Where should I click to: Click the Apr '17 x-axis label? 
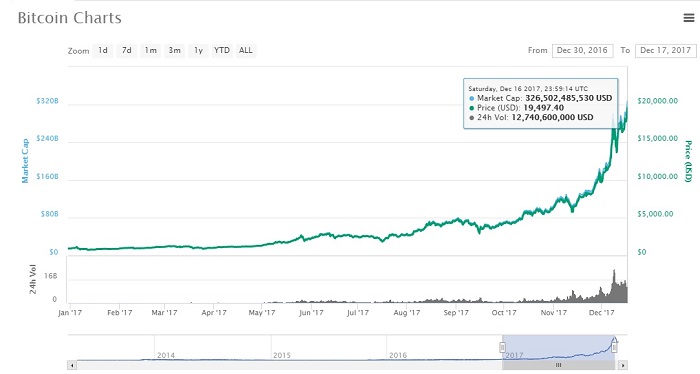point(214,312)
